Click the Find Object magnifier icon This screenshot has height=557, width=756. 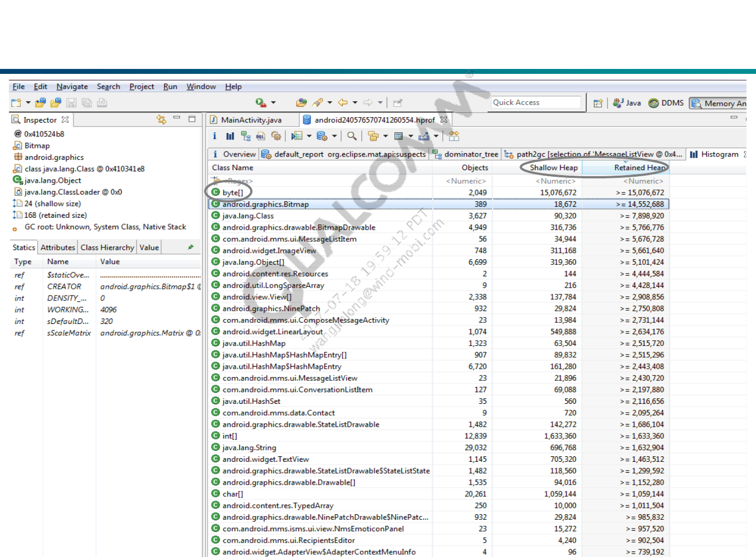[352, 136]
